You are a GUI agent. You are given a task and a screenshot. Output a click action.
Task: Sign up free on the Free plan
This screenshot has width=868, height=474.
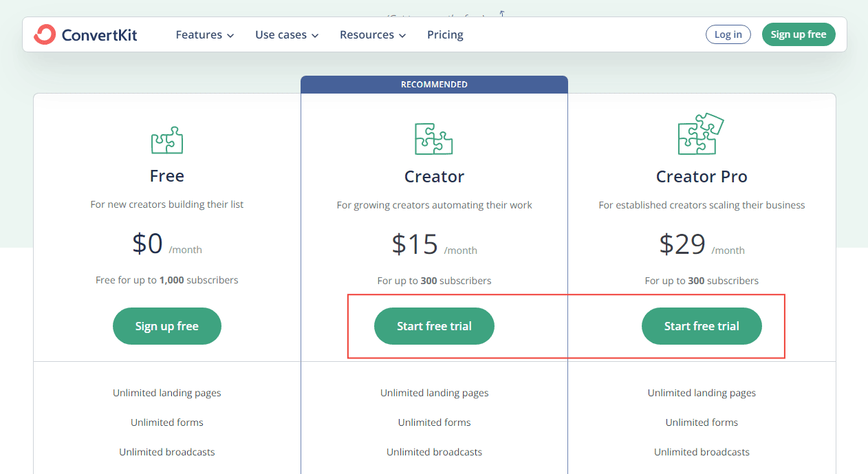click(166, 326)
